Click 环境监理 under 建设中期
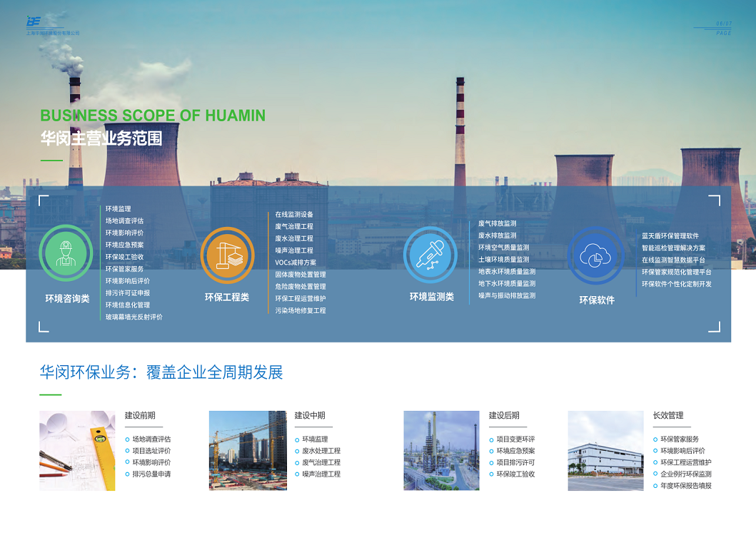756x540 pixels. [x=315, y=439]
